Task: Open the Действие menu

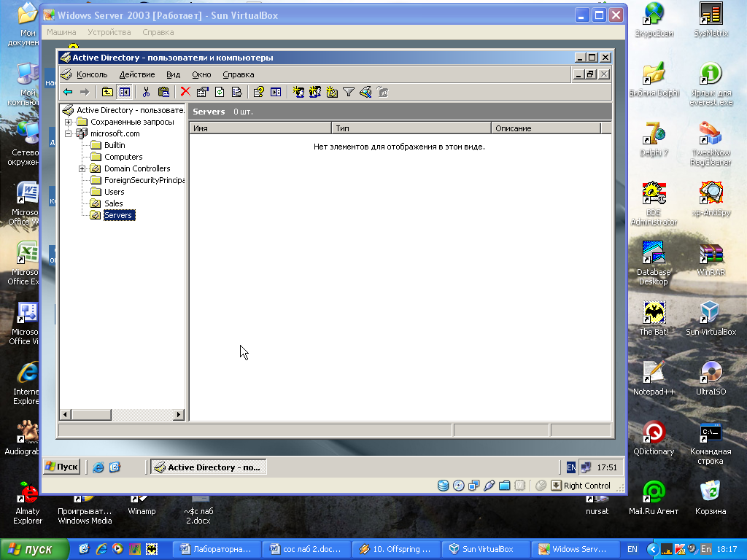Action: tap(137, 74)
